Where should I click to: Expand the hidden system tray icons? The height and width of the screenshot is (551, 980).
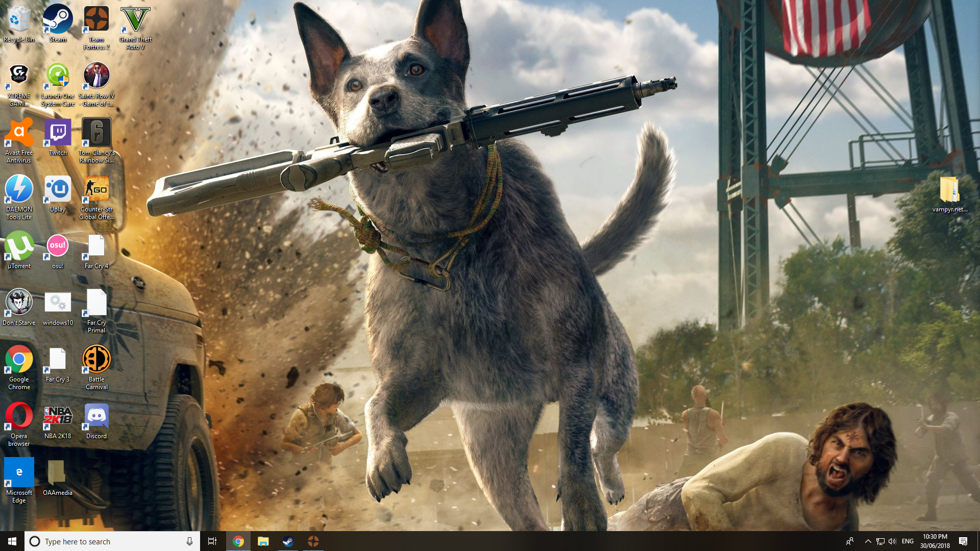(868, 541)
